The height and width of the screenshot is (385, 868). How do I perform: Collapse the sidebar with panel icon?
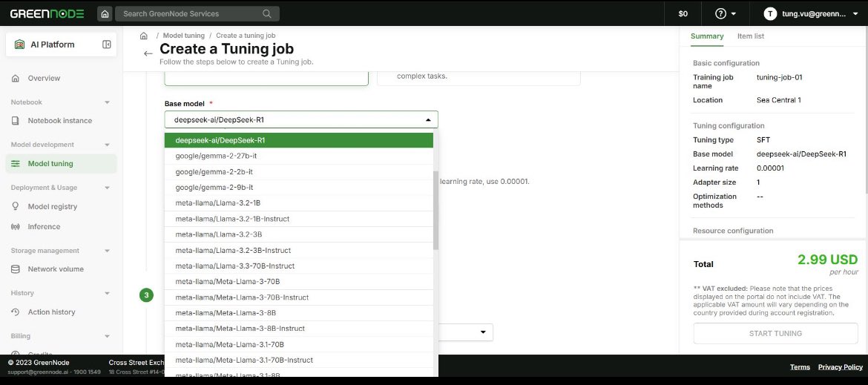(107, 45)
